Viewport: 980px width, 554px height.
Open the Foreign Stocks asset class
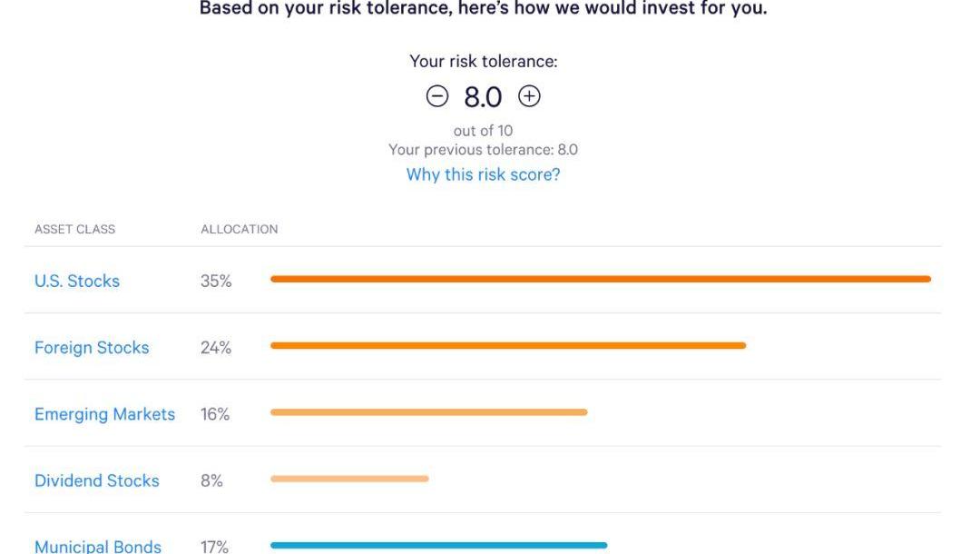(x=92, y=347)
